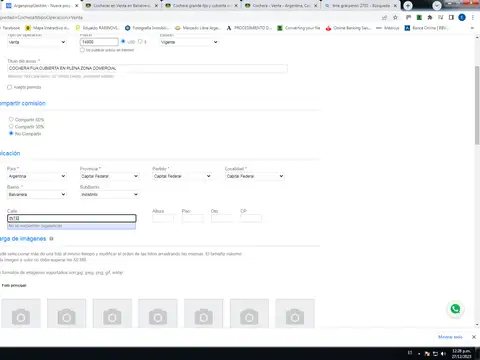Viewport: 480px width, 360px height.
Task: Open the Chrome three-dot menu
Action: tap(473, 17)
